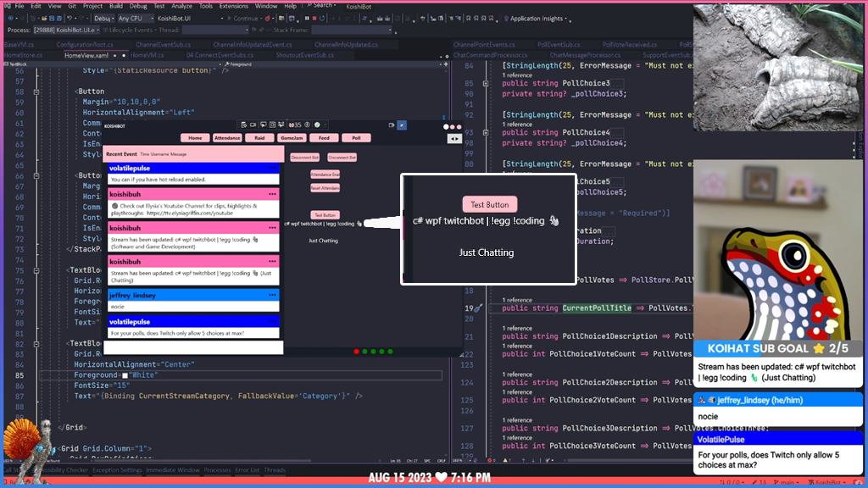Screen dimensions: 868x488
Task: Pause debugging with the Break All icon
Action: pos(307,19)
